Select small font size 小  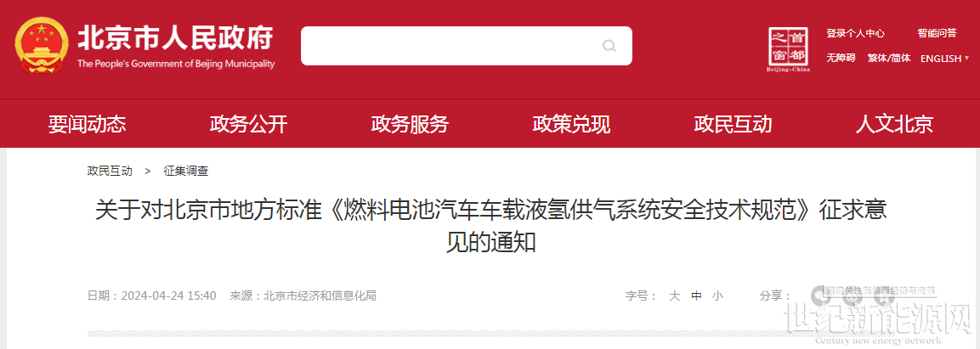[717, 296]
